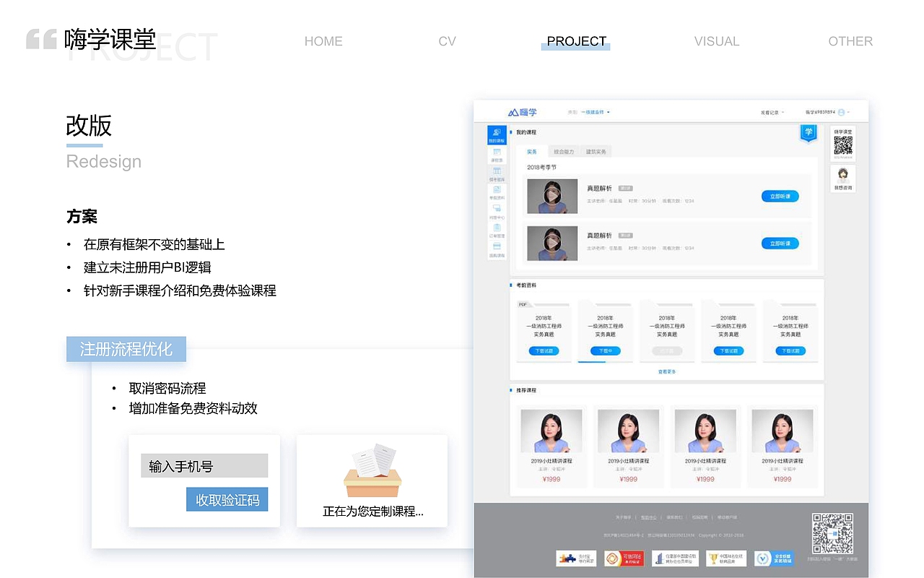
Task: Click the 问答中心 chat sidebar icon
Action: pos(497,212)
